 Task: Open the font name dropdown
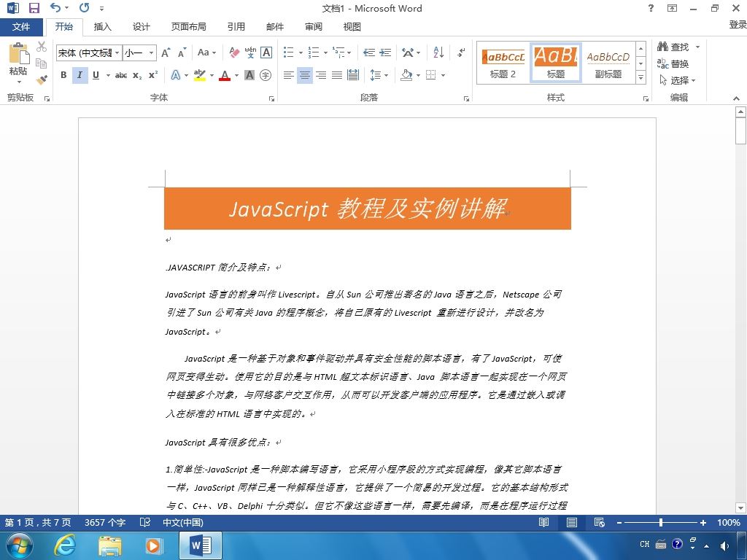click(x=117, y=52)
